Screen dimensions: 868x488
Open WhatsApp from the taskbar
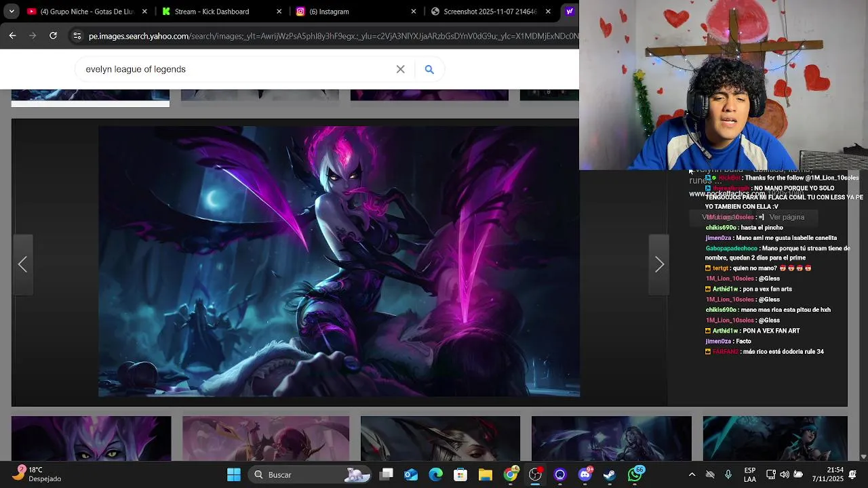pyautogui.click(x=635, y=474)
